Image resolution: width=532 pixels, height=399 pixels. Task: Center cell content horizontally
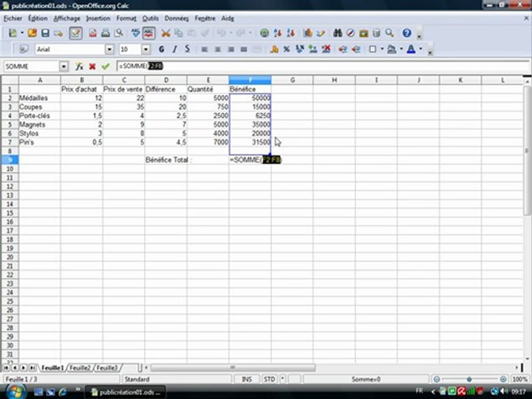pos(217,49)
